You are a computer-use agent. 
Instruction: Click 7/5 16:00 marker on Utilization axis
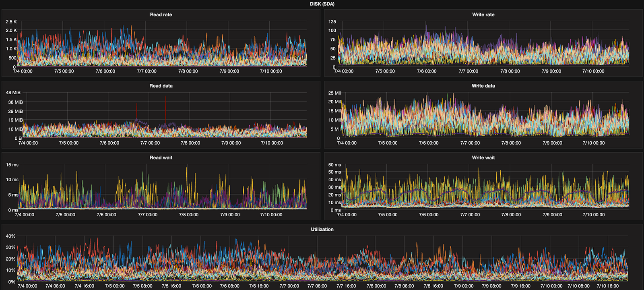171,286
